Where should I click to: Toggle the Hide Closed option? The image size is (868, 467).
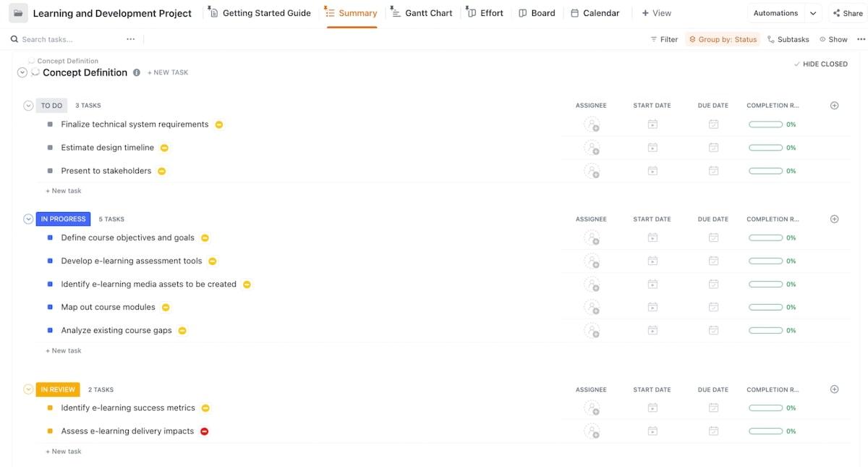(820, 64)
